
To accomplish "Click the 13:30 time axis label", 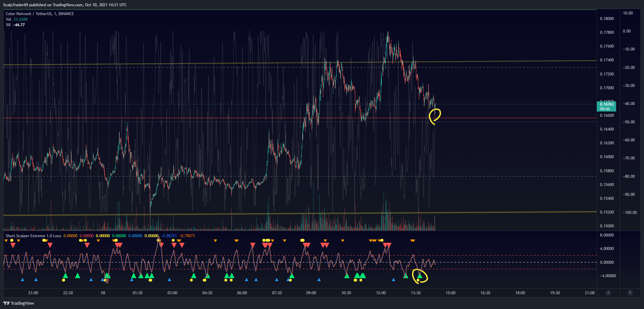I will (x=416, y=293).
